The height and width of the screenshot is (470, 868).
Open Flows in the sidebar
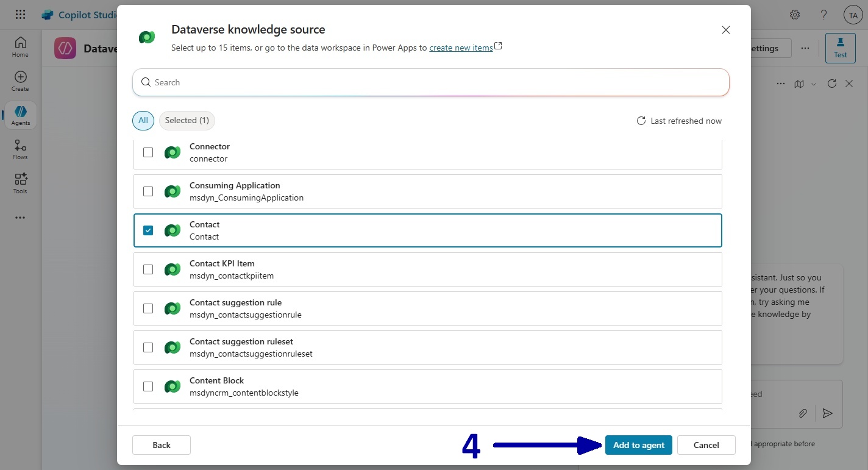click(20, 149)
